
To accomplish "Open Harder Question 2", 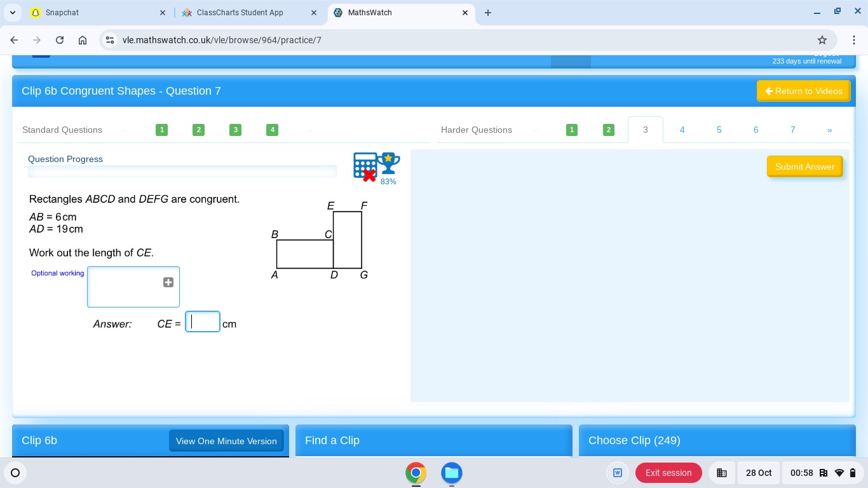I will pos(609,130).
